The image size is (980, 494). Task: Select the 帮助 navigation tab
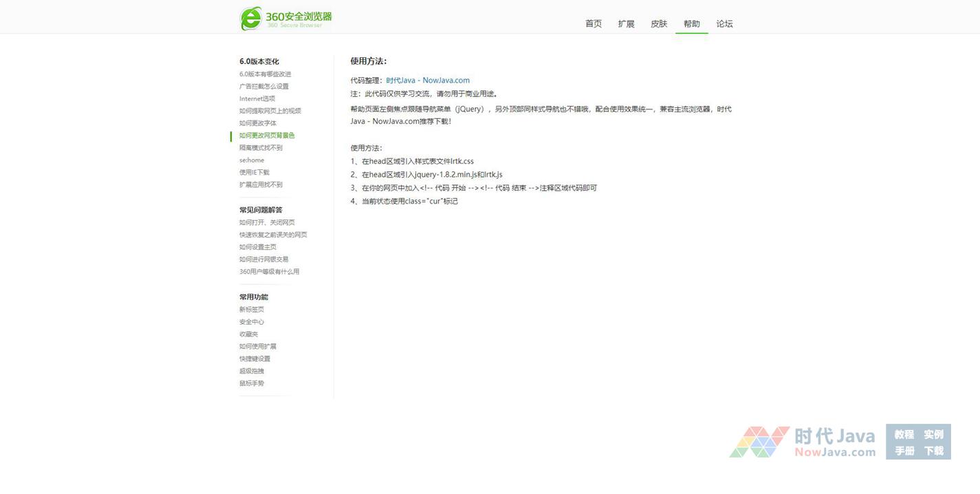pyautogui.click(x=691, y=24)
